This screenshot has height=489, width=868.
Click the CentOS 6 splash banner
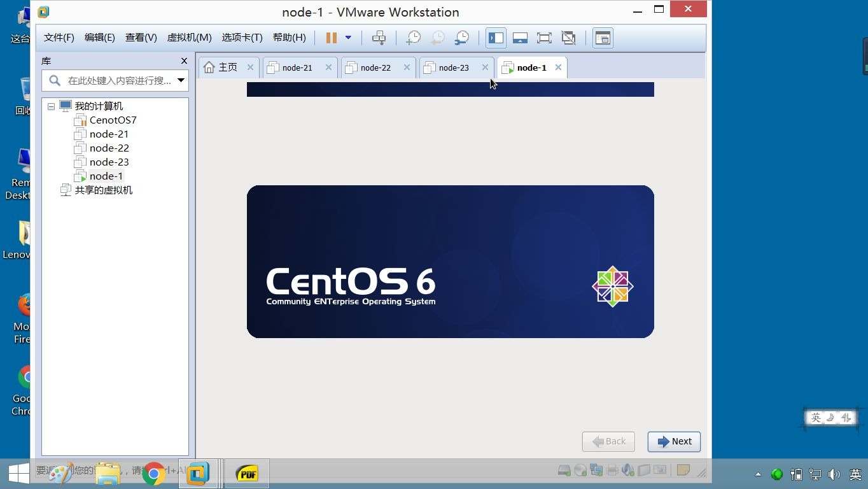(x=450, y=262)
